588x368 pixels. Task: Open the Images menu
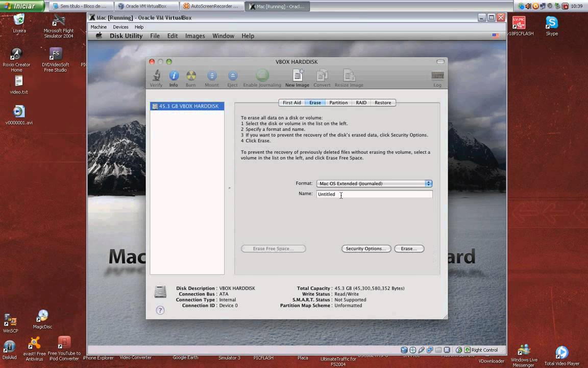[195, 36]
